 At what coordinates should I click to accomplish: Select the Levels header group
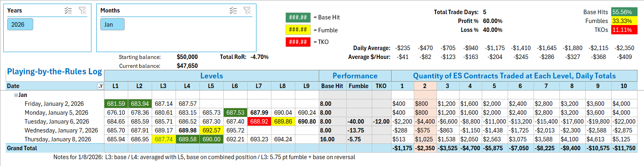click(x=211, y=76)
